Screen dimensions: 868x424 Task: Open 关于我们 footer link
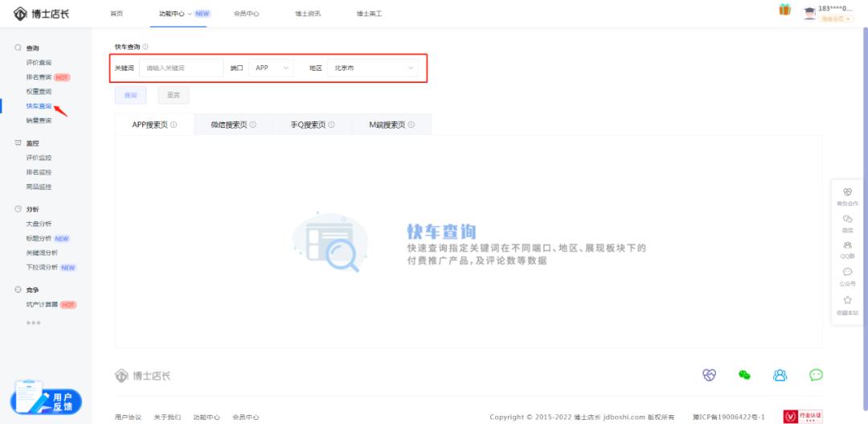tap(167, 417)
